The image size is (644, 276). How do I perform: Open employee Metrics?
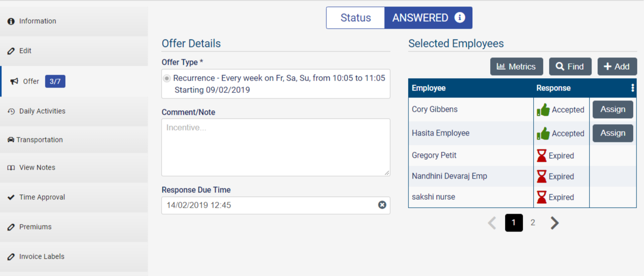point(516,67)
